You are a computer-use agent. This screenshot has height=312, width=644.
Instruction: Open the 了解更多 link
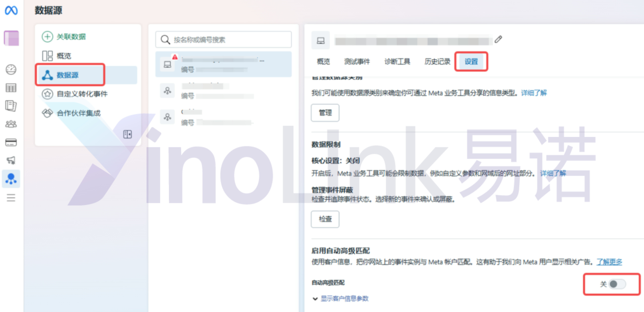(x=609, y=262)
